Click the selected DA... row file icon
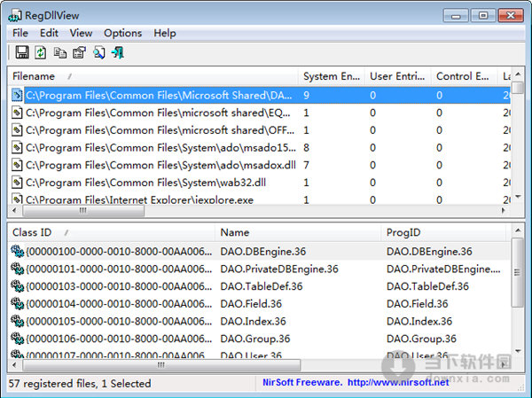Viewport: 532px width, 398px height. point(17,95)
